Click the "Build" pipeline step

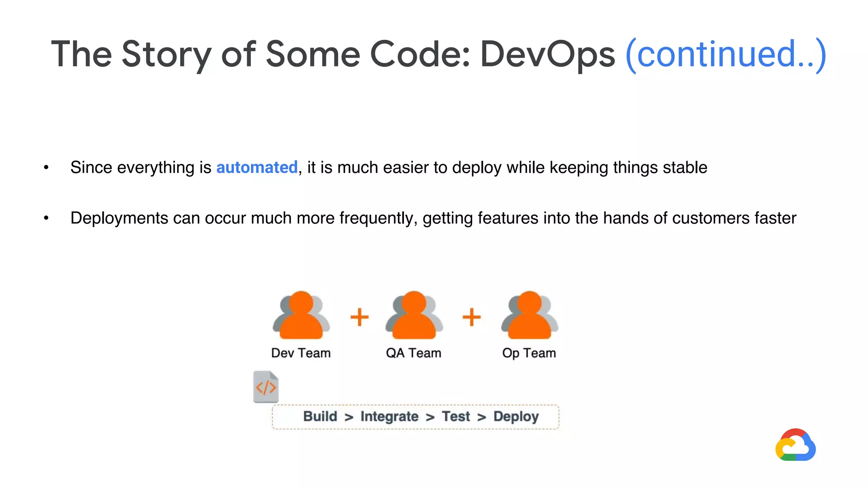[320, 416]
